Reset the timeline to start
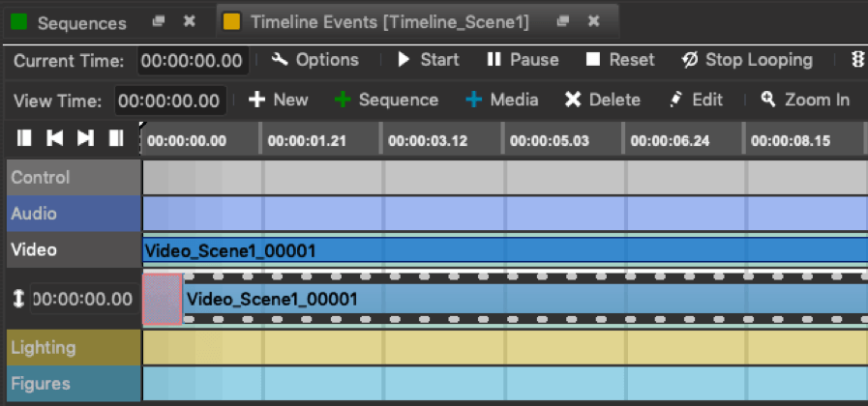 [x=620, y=60]
